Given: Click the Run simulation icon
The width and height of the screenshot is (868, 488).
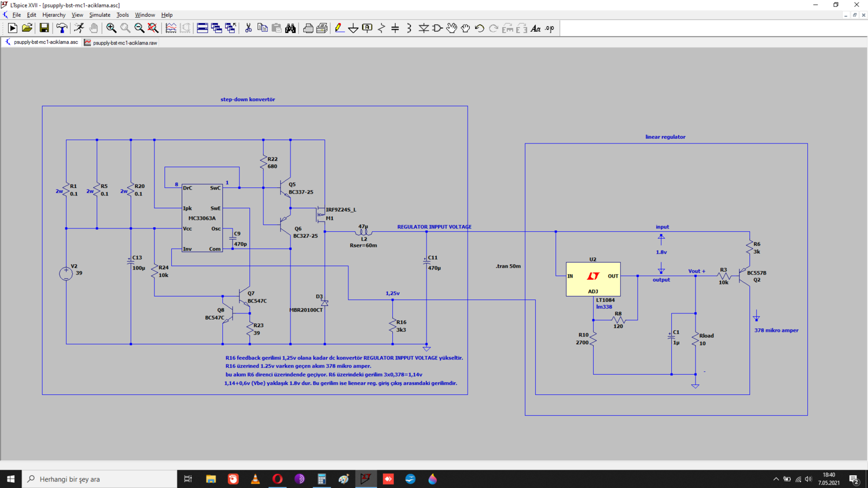Looking at the screenshot, I should click(12, 28).
